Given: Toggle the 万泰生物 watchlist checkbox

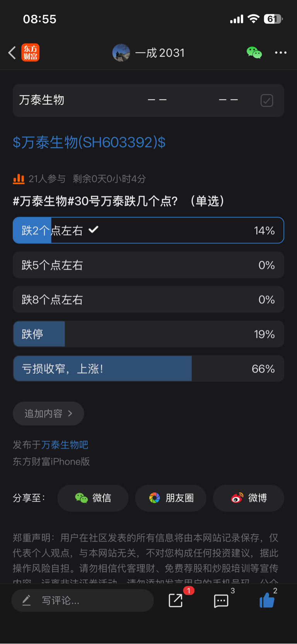Looking at the screenshot, I should [266, 101].
